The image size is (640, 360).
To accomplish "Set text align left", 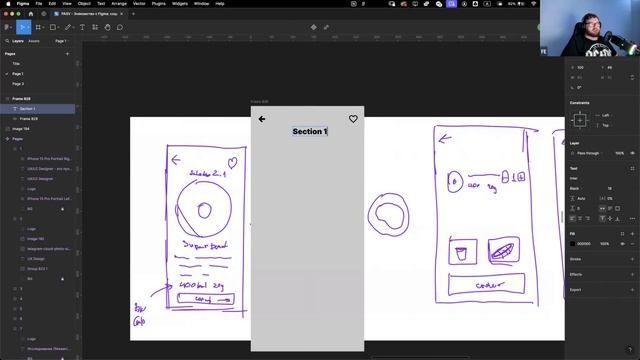I will pos(572,219).
